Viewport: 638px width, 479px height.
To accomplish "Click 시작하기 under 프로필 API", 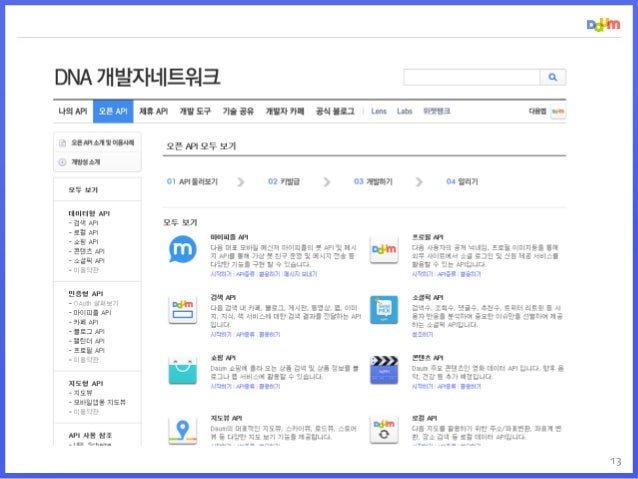I will 422,274.
